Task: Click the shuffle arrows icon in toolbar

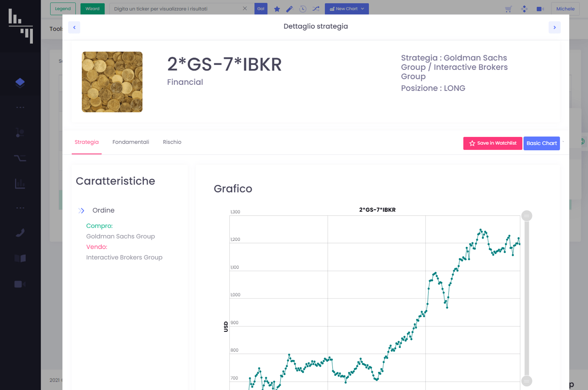Action: coord(316,9)
